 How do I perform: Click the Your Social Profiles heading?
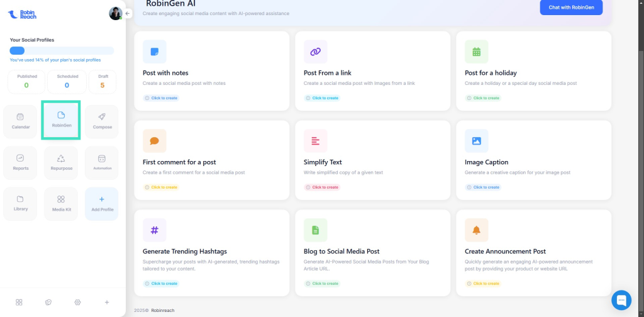pyautogui.click(x=32, y=40)
